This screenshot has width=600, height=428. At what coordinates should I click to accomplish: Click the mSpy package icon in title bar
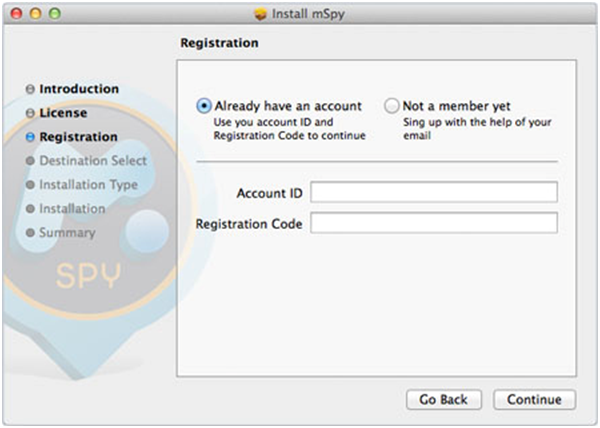(x=260, y=14)
